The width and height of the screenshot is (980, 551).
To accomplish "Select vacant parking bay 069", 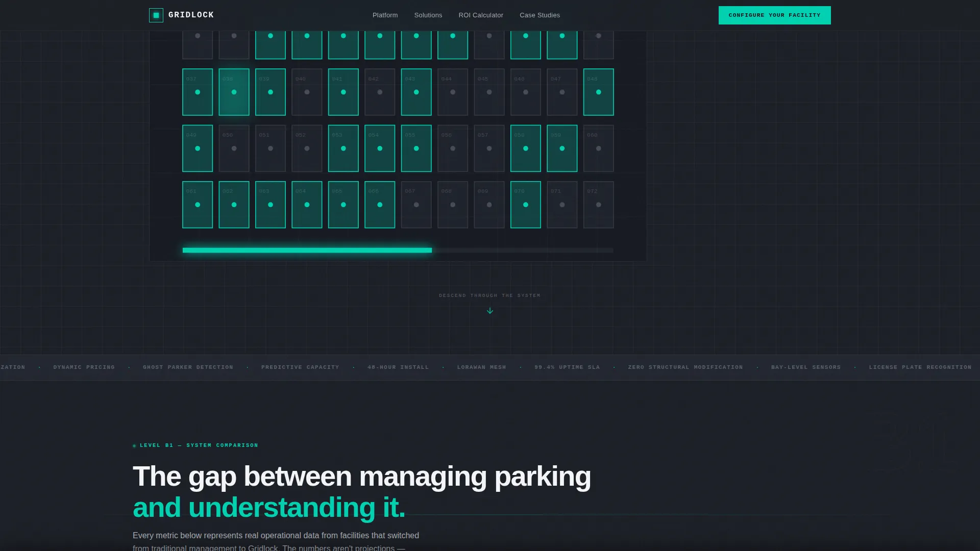I will (x=489, y=205).
